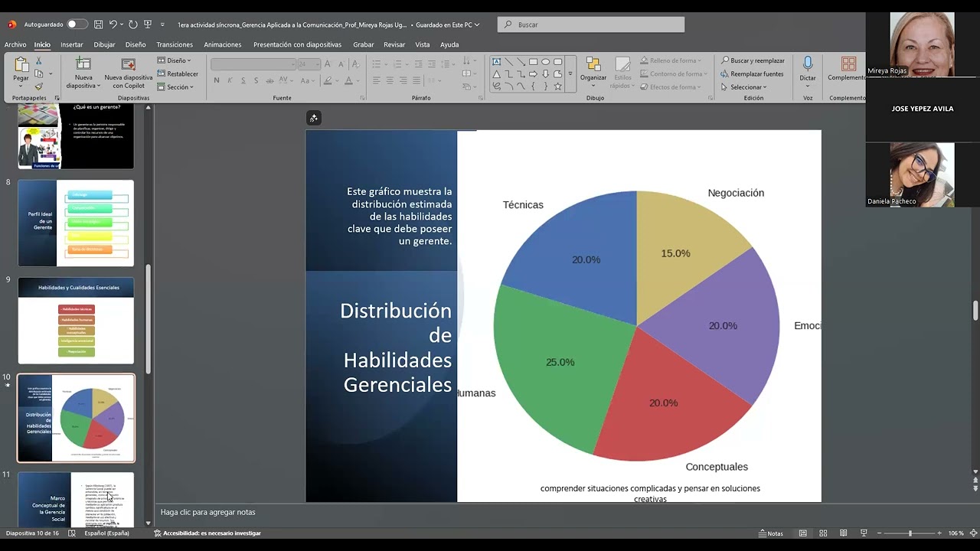Open Reading view from status bar

pyautogui.click(x=843, y=533)
